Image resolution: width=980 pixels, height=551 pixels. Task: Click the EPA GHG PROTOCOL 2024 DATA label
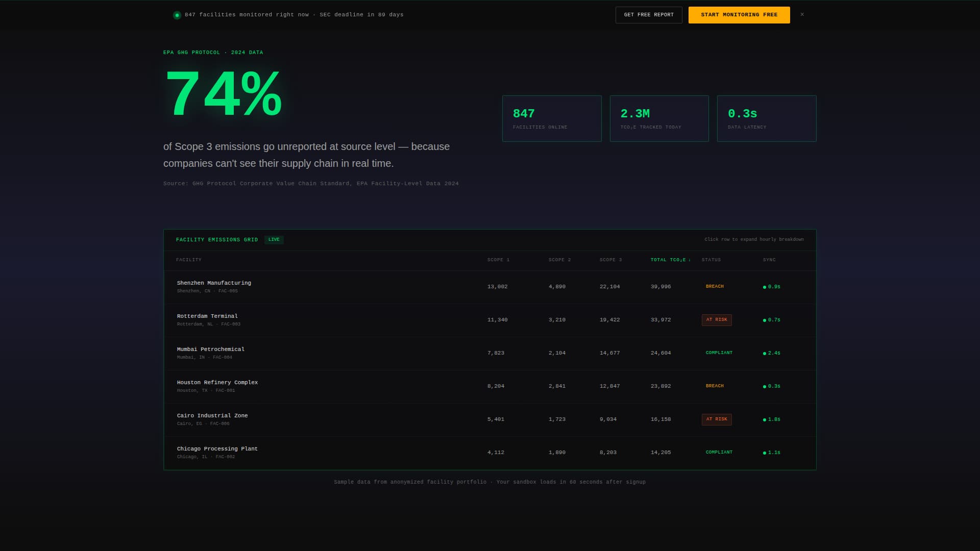213,53
